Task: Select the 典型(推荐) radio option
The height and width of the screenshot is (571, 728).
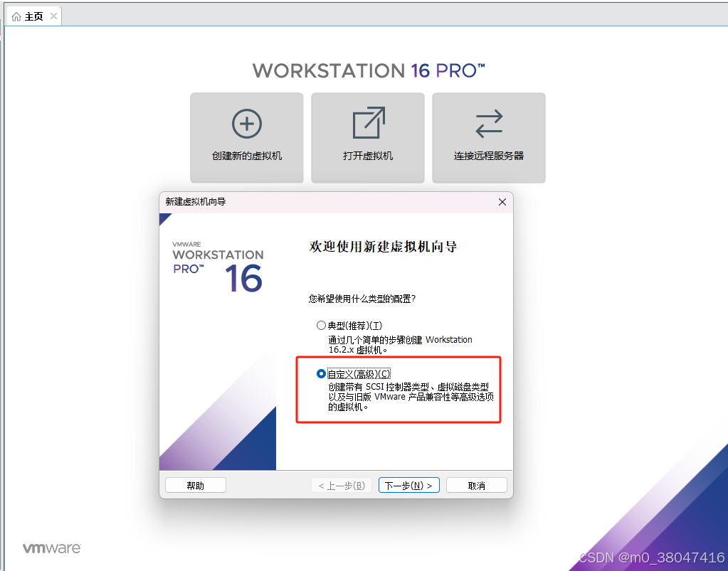Action: coord(321,325)
